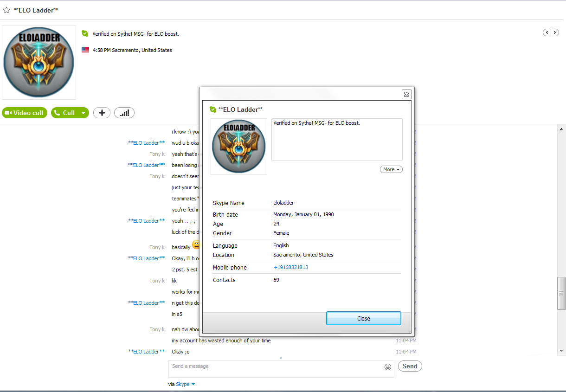Click the United States flag icon
The width and height of the screenshot is (566, 392).
point(85,50)
